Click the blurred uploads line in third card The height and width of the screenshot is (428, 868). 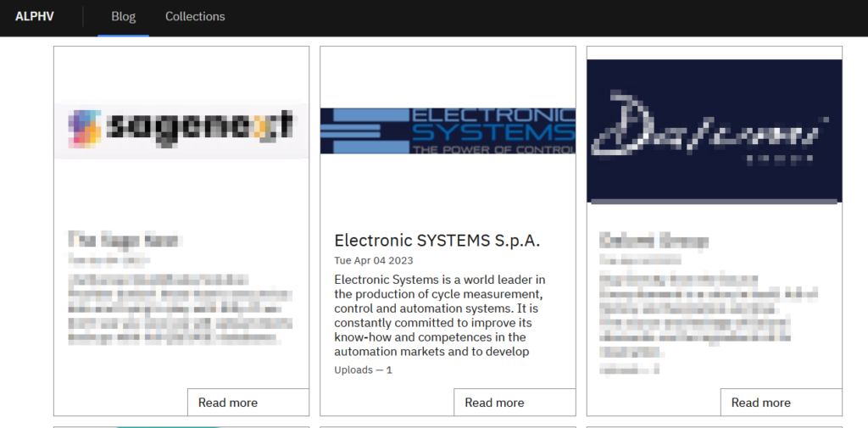pos(629,370)
